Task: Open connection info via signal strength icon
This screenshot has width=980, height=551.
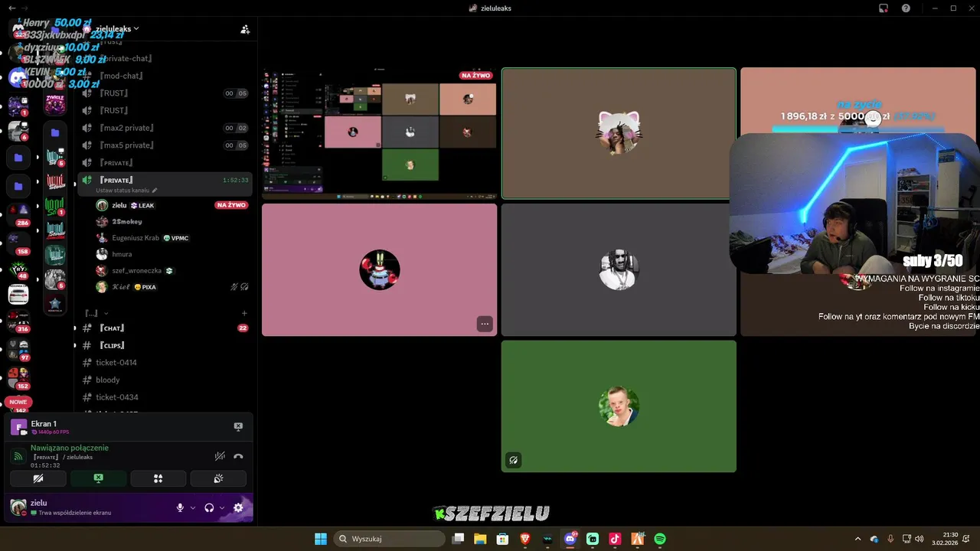Action: 18,456
